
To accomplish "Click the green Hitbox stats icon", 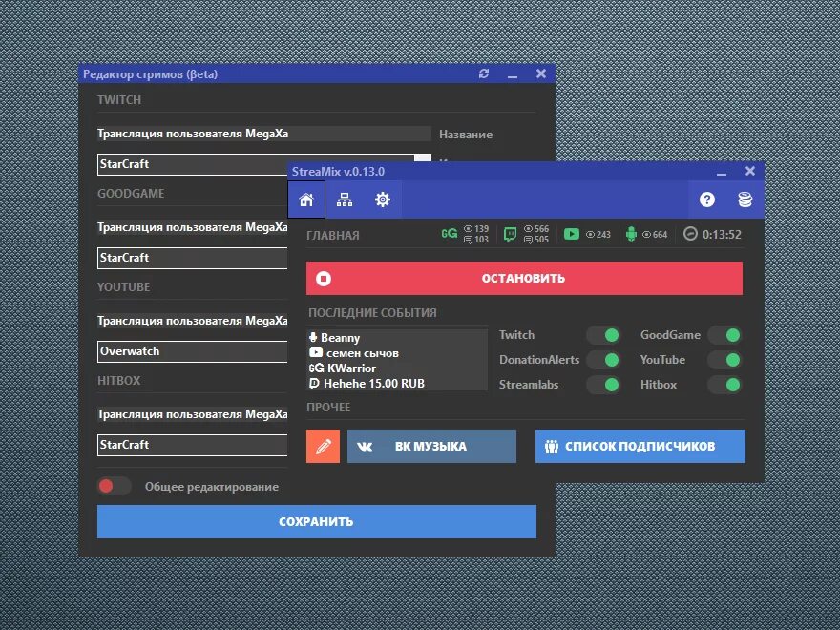I will [x=631, y=234].
